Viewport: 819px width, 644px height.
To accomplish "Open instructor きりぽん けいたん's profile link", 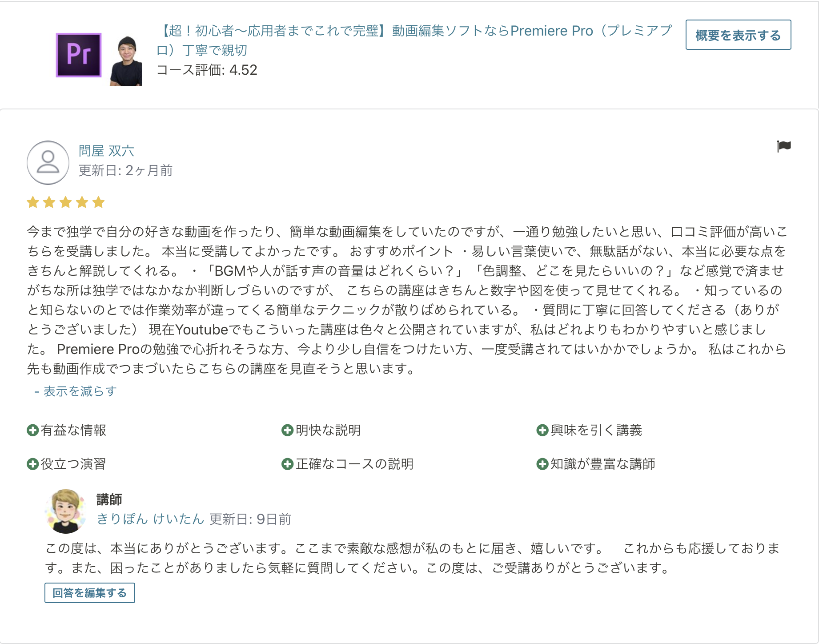I will [150, 519].
